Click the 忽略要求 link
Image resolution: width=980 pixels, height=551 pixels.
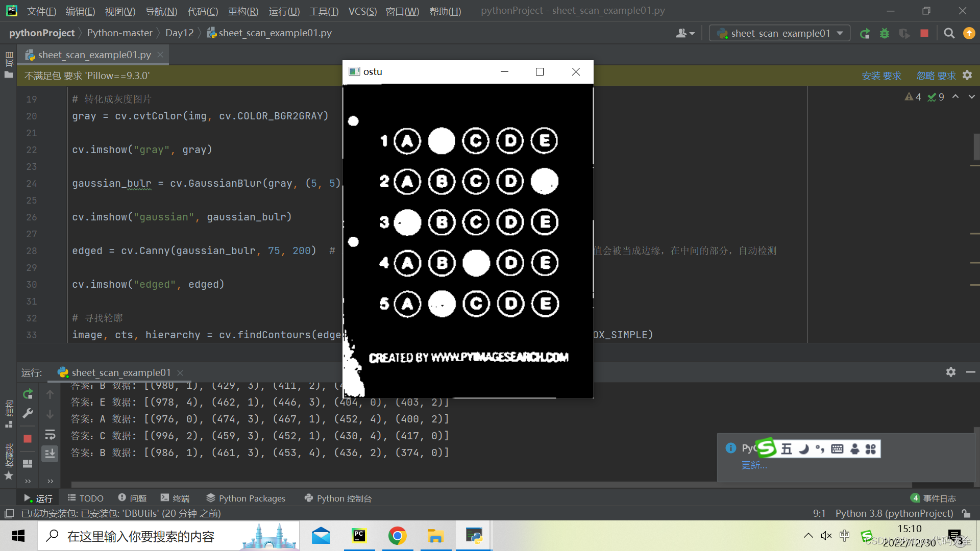[936, 76]
